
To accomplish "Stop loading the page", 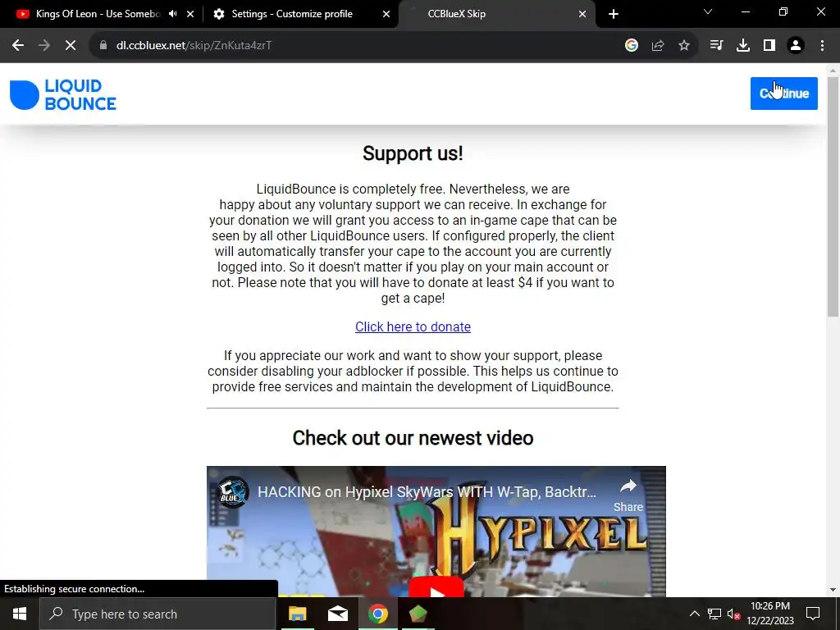I will 71,46.
